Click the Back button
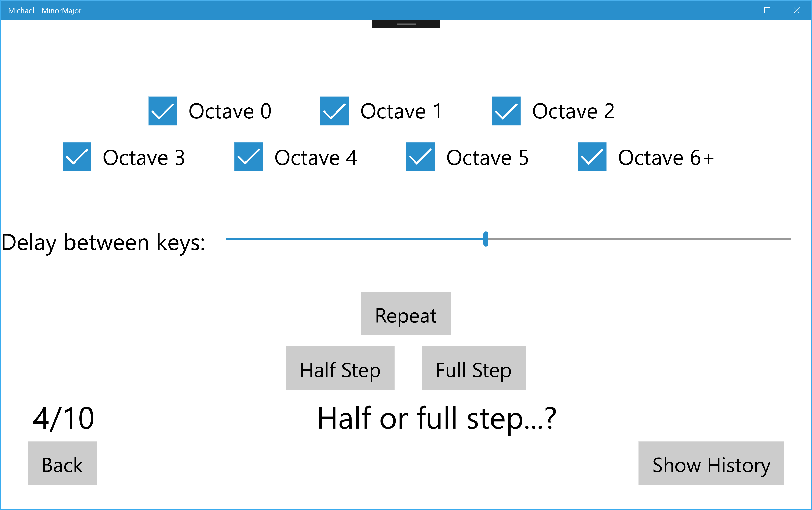The image size is (812, 510). point(62,463)
